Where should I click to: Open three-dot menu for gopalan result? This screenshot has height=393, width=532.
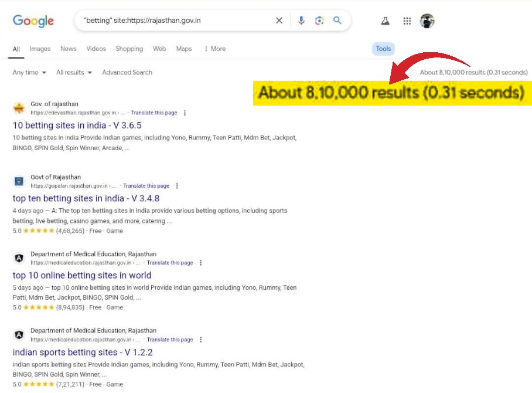177,186
